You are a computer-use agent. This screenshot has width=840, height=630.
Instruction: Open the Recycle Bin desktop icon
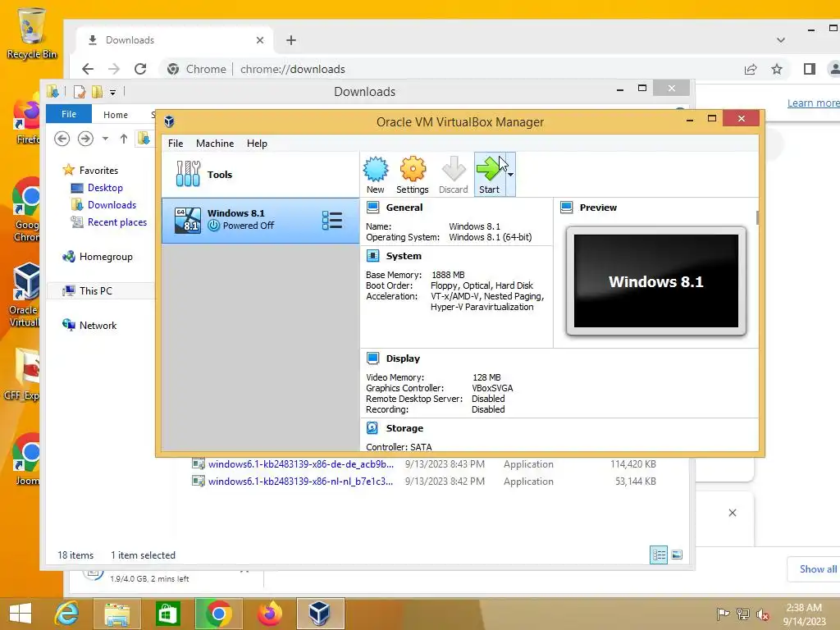click(x=31, y=33)
